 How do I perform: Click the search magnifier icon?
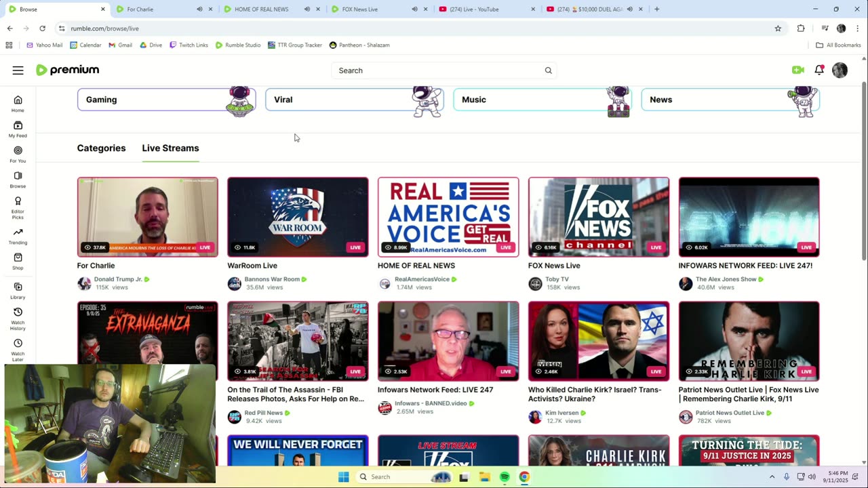coord(548,70)
